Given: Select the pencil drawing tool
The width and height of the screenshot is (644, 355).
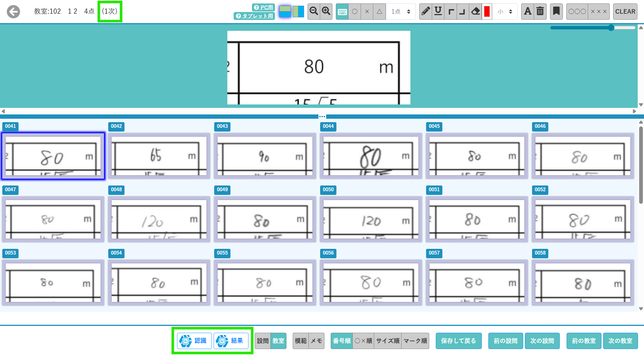Looking at the screenshot, I should click(x=426, y=11).
